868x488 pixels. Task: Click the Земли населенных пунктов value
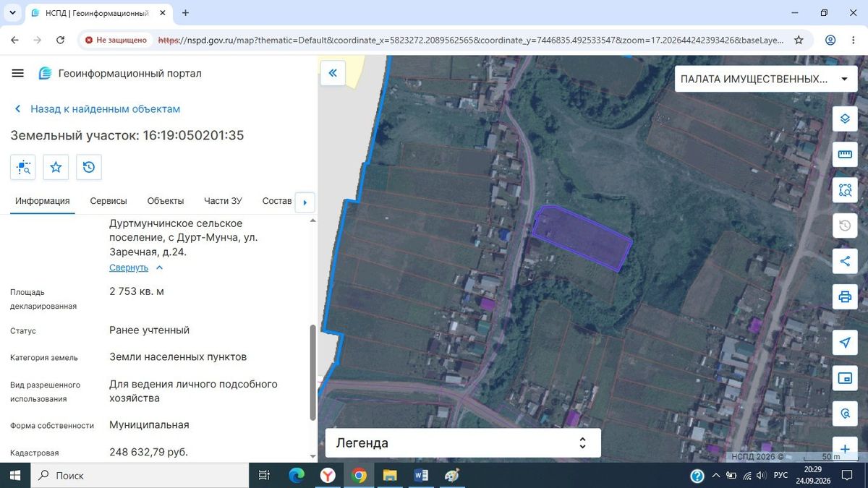tap(178, 356)
